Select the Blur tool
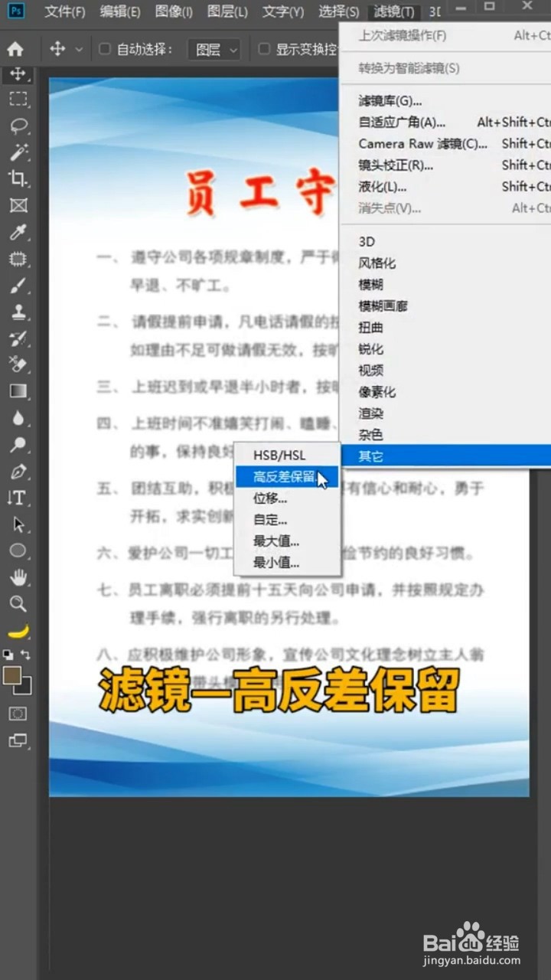The height and width of the screenshot is (980, 551). click(x=18, y=418)
